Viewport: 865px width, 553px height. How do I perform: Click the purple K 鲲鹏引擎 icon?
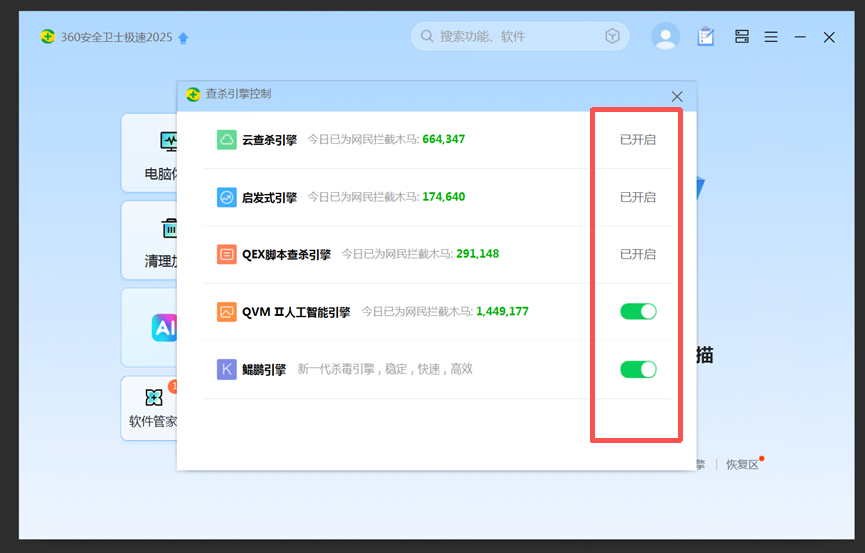coord(227,369)
